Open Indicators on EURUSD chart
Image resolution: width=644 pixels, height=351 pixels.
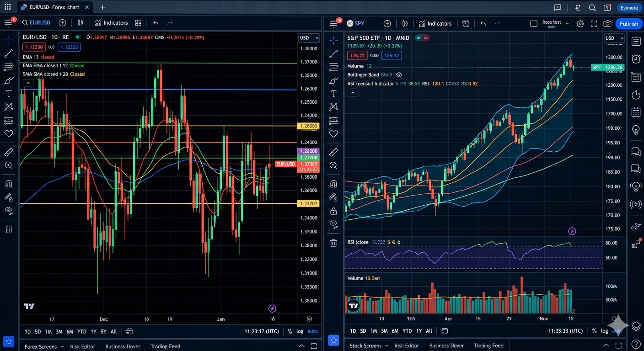tap(111, 23)
